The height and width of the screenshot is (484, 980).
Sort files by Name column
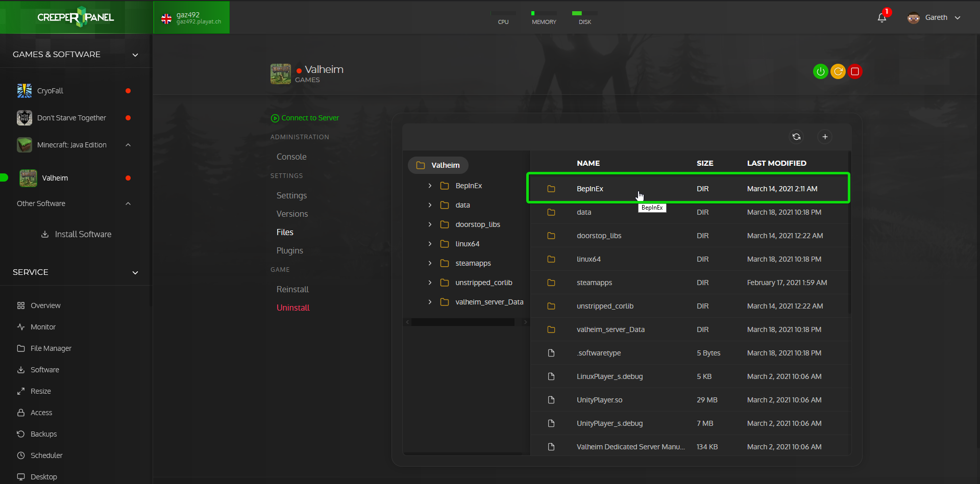pyautogui.click(x=588, y=163)
